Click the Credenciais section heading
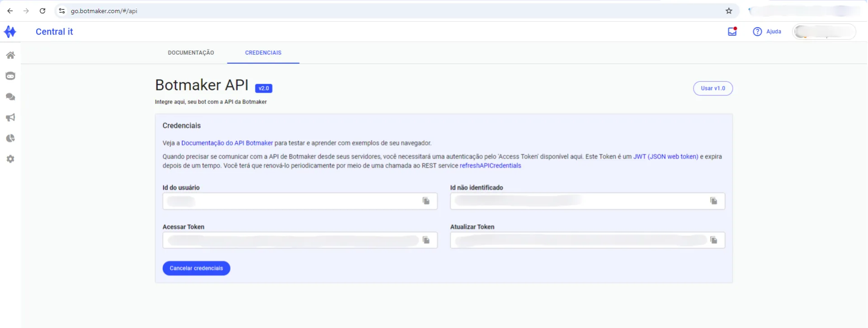 coord(182,126)
